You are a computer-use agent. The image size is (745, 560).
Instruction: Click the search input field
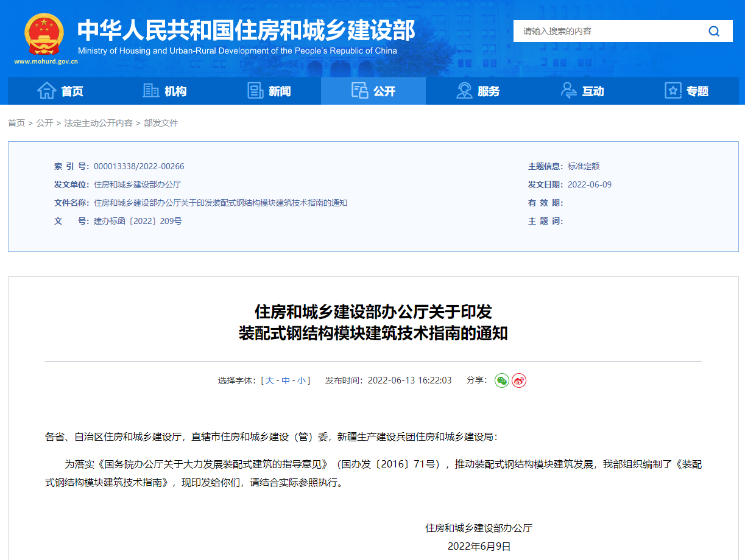606,31
